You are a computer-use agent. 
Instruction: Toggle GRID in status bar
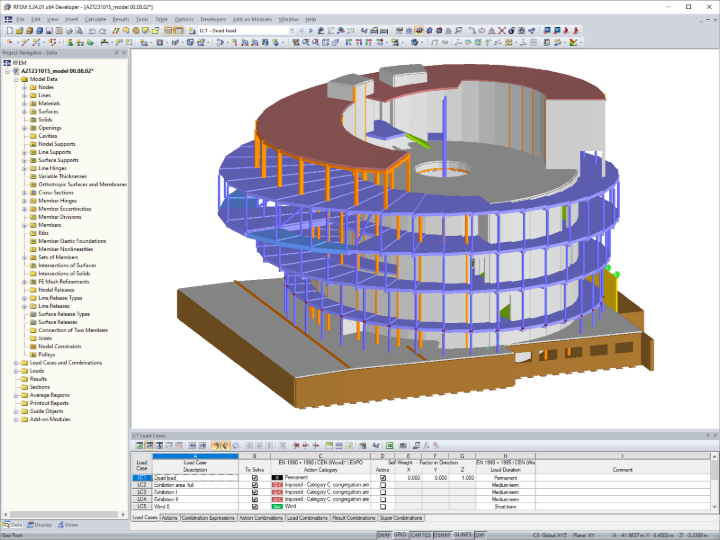(x=400, y=535)
